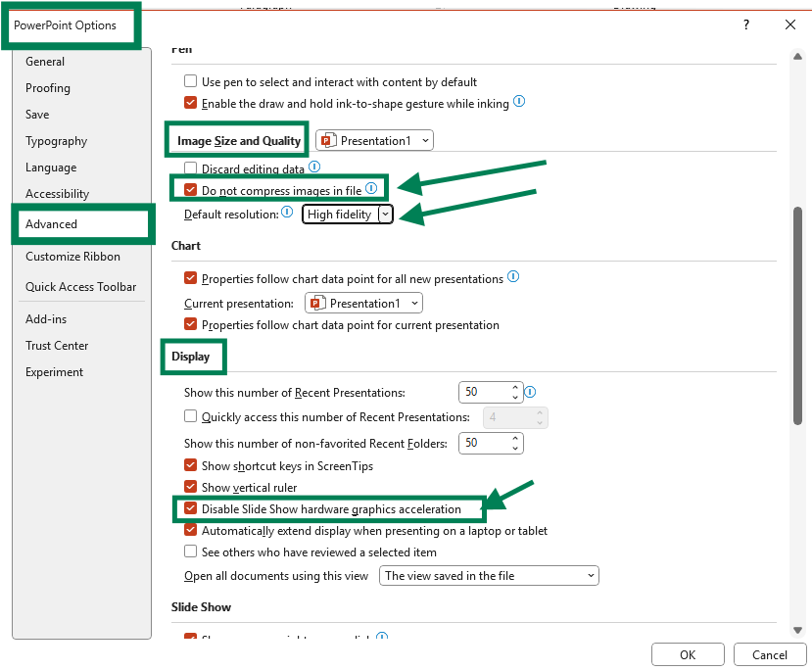Click the non-favorited Recent Folders number field

tap(485, 443)
